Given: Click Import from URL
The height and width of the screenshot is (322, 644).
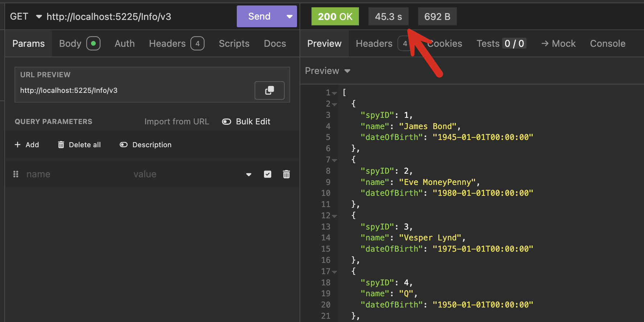Looking at the screenshot, I should 177,121.
